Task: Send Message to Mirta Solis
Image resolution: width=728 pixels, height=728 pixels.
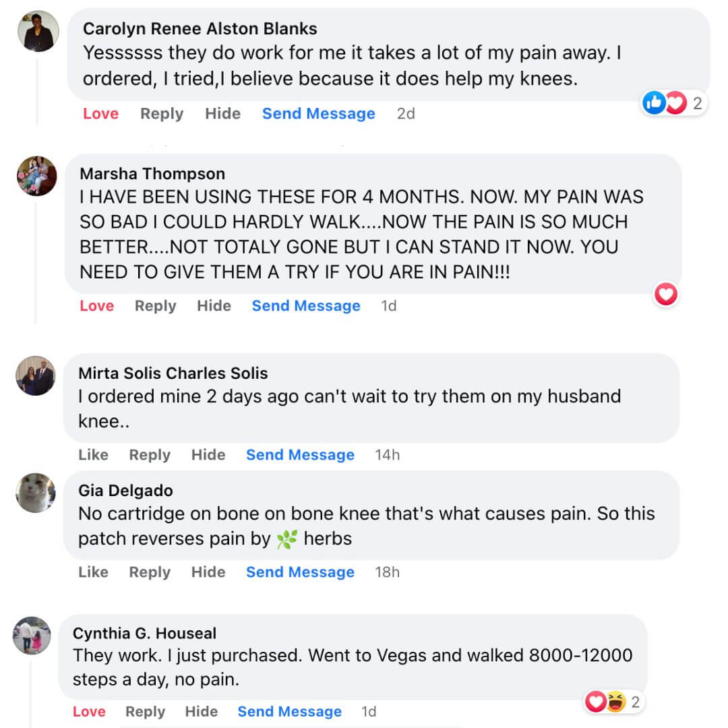Action: (300, 455)
